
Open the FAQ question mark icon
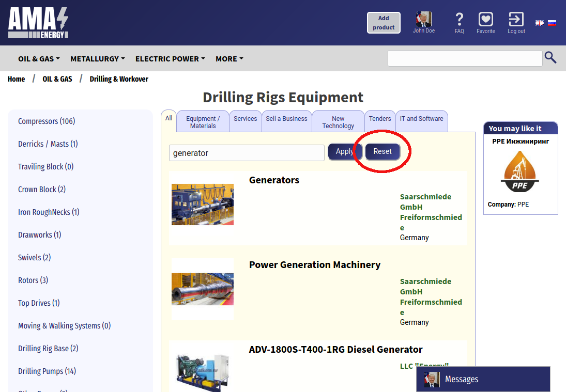coord(459,20)
